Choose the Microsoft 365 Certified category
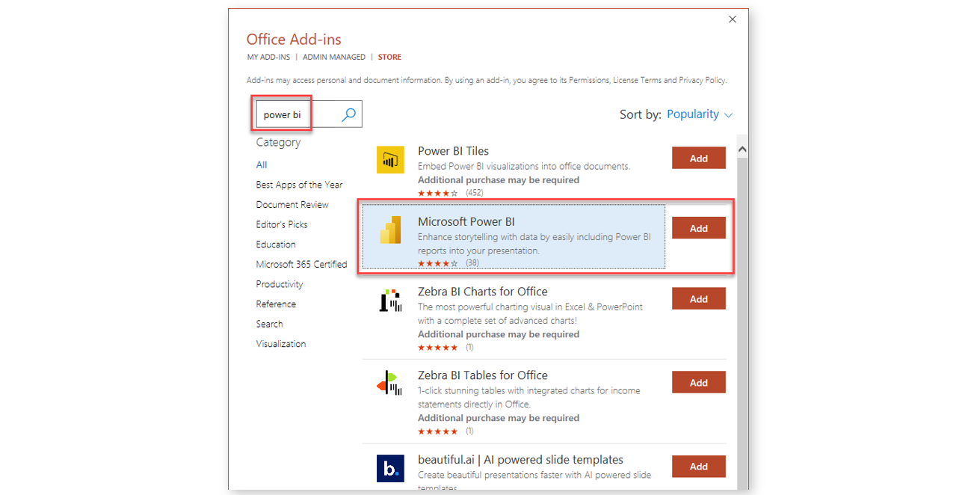 (301, 264)
